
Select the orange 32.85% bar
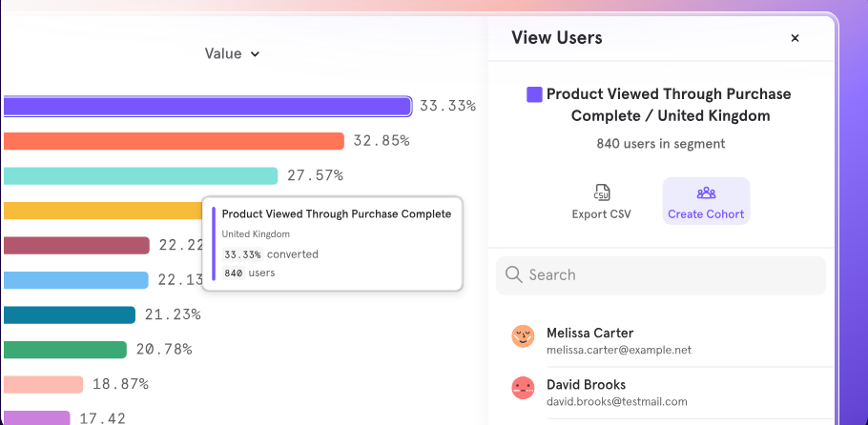174,141
